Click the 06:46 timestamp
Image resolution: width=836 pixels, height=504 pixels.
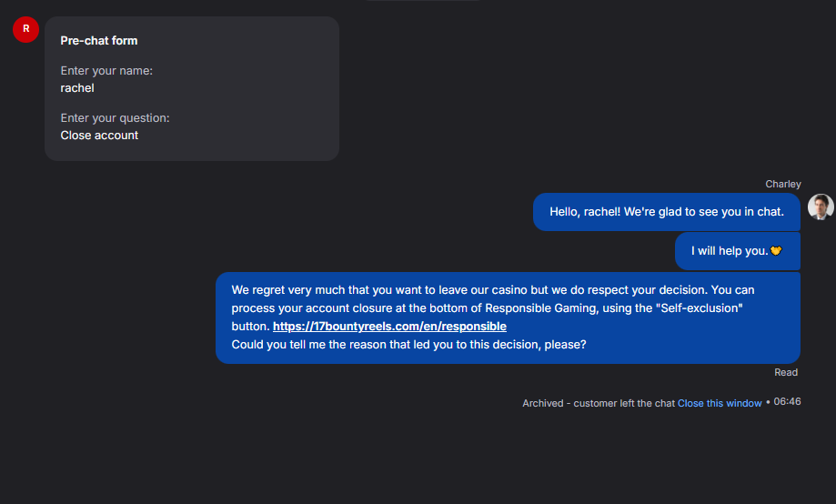click(x=788, y=401)
